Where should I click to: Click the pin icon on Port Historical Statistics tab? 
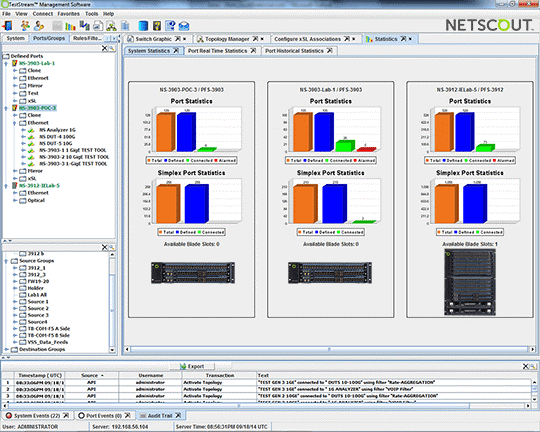(330, 51)
